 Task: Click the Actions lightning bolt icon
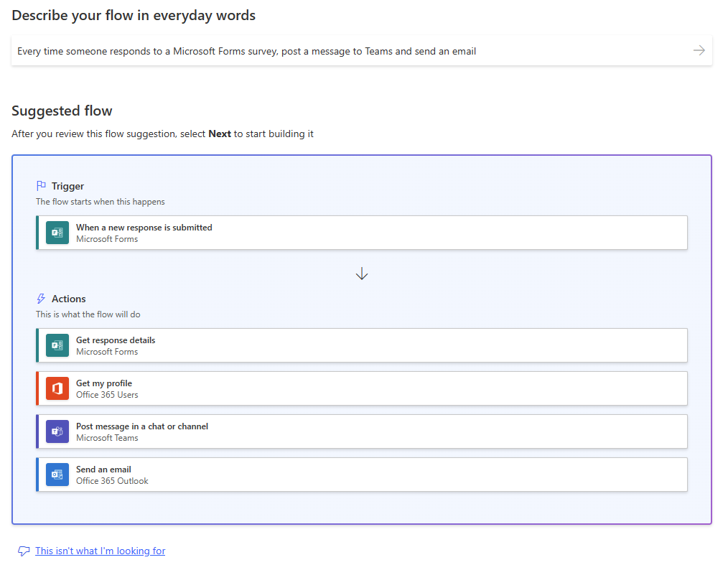(42, 299)
